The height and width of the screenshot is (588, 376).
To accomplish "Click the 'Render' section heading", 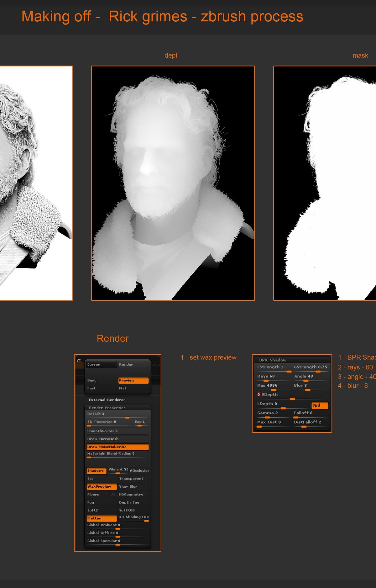I will [113, 338].
